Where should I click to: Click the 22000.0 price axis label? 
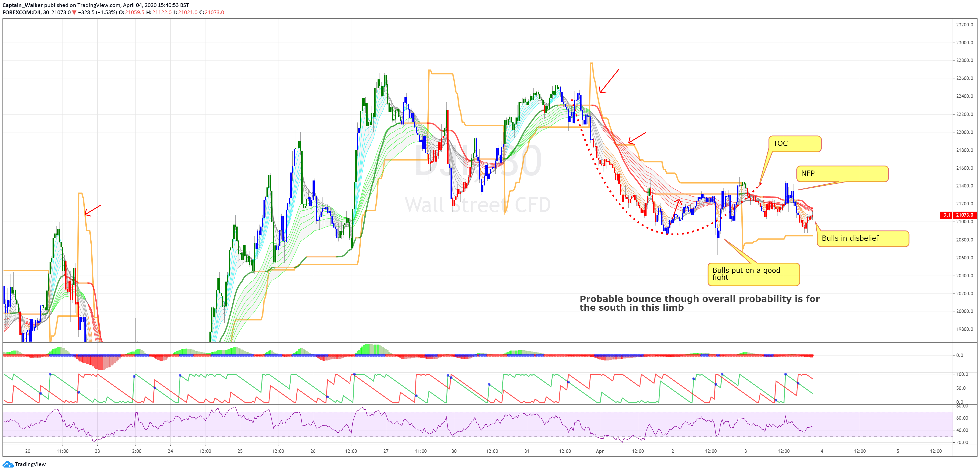click(964, 132)
